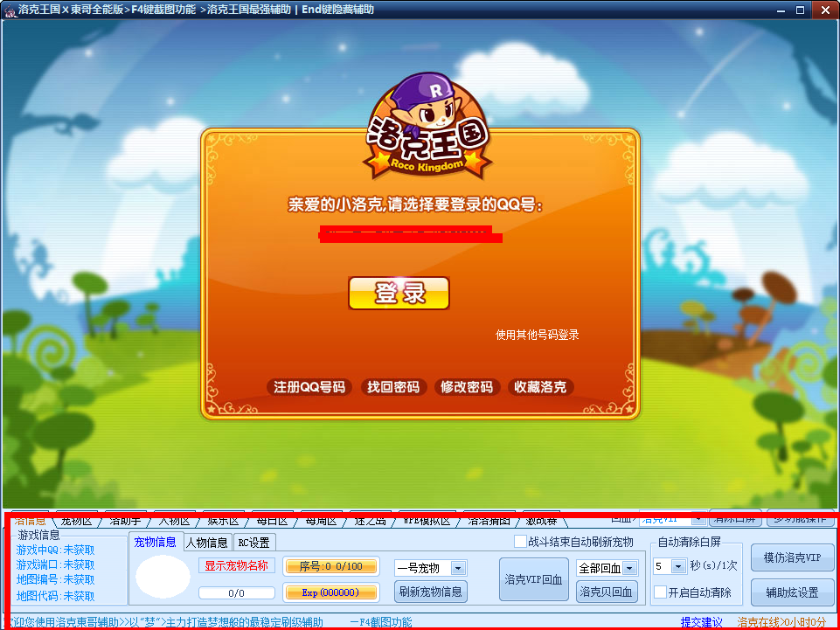Select the 每日区 tab

point(272,520)
